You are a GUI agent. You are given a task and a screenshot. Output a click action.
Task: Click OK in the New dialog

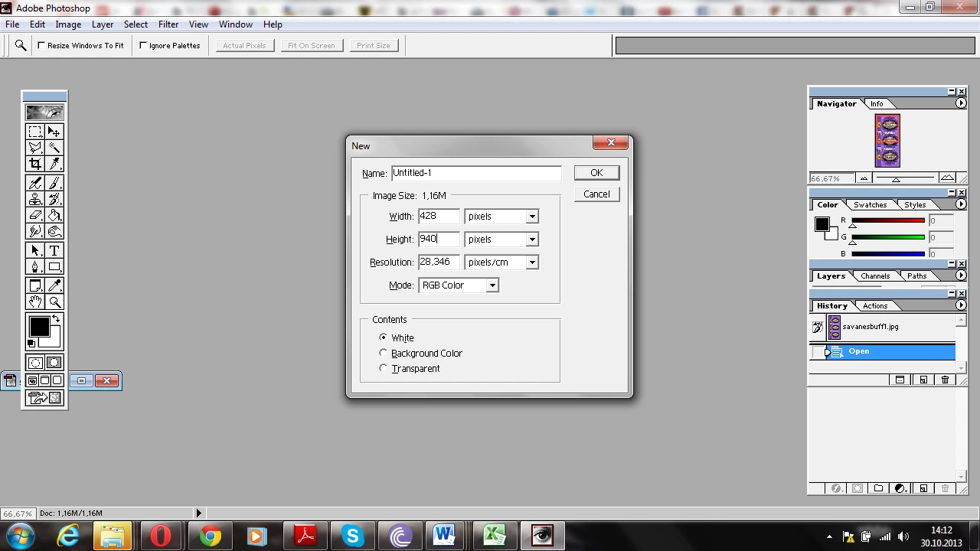[596, 173]
